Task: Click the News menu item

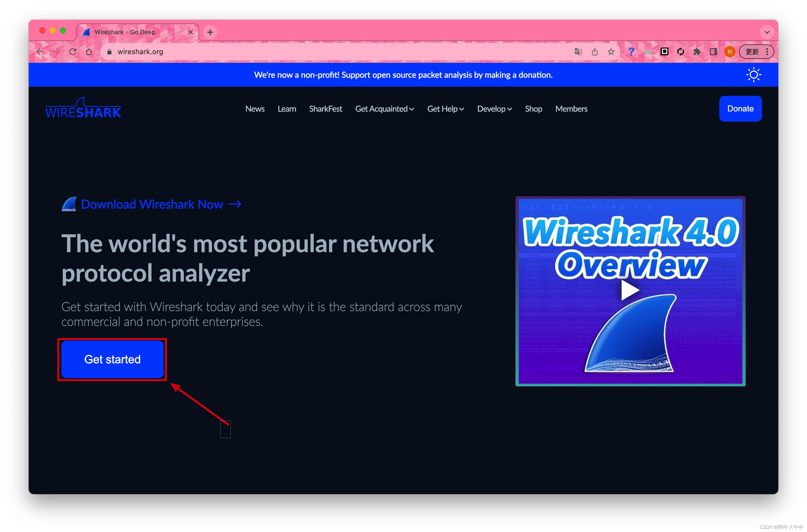Action: point(255,109)
